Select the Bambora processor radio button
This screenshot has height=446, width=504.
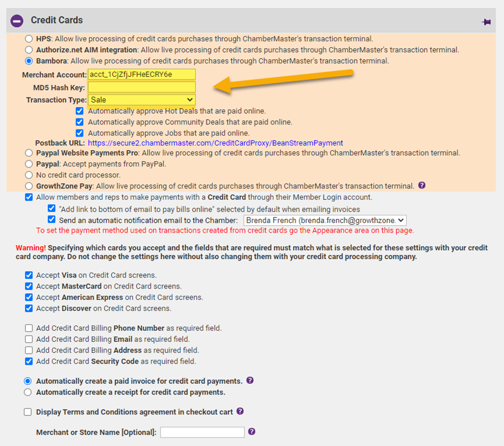tap(29, 61)
